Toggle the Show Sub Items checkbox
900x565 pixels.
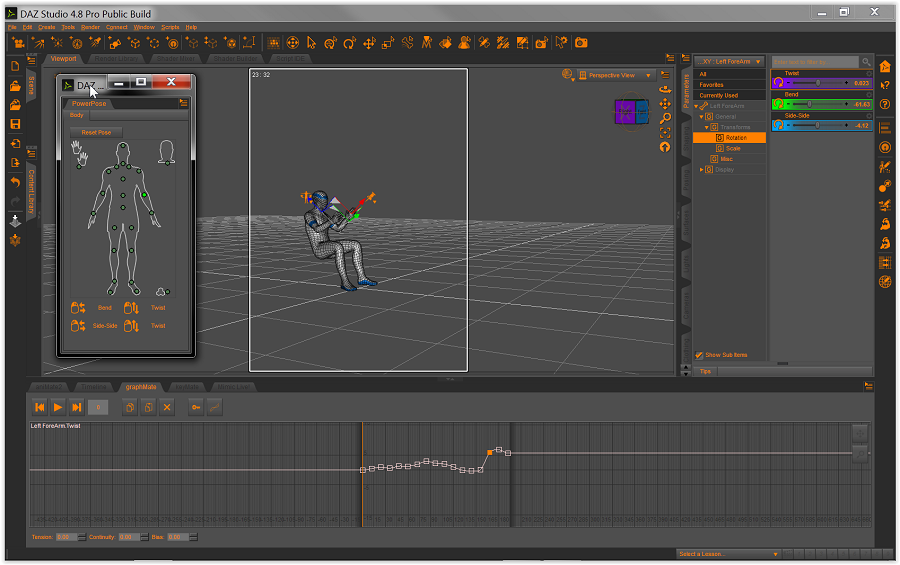coord(699,355)
